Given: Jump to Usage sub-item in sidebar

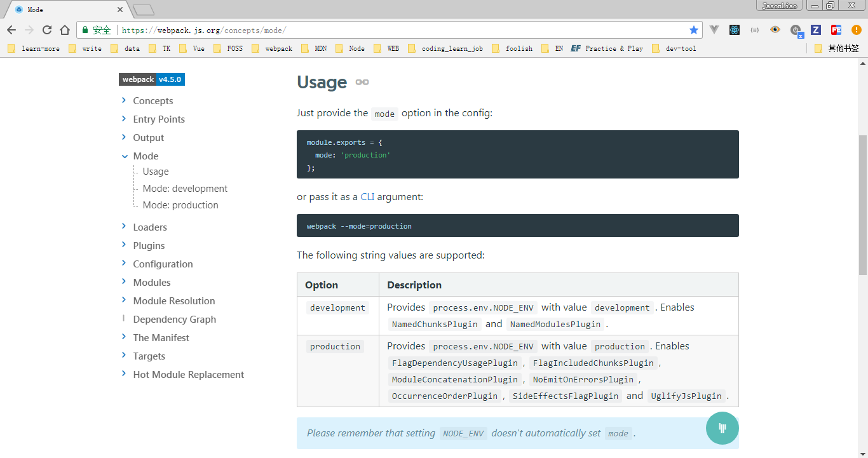Looking at the screenshot, I should [x=156, y=172].
